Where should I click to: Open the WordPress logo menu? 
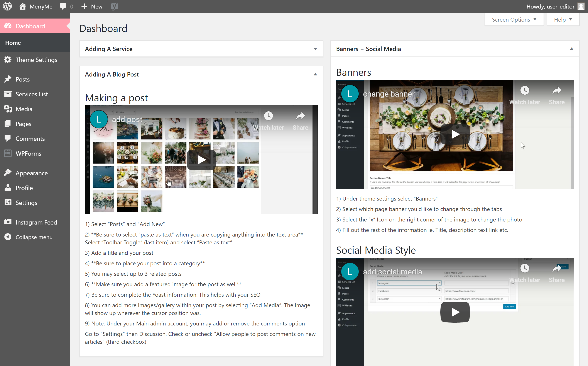tap(7, 6)
